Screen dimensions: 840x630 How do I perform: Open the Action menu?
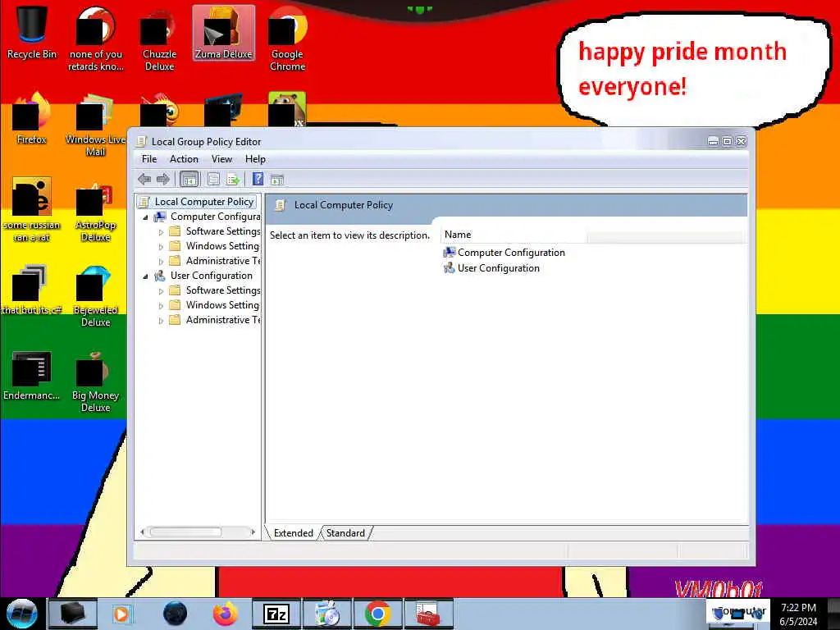click(184, 159)
